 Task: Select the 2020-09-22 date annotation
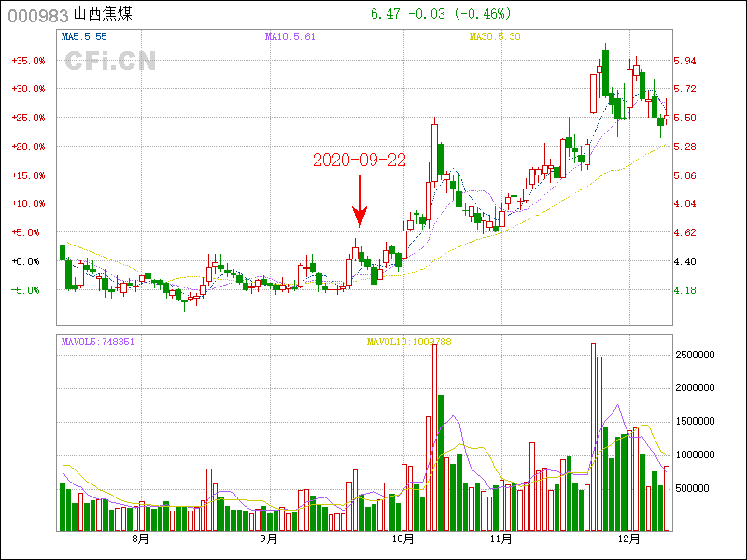tap(359, 160)
